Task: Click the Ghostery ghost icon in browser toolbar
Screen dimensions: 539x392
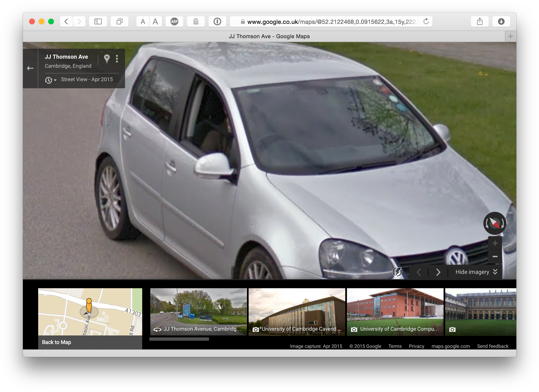Action: (196, 21)
